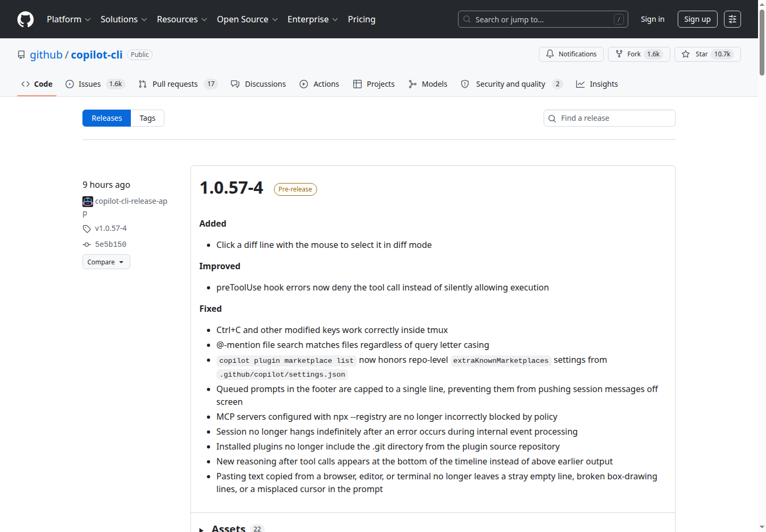Screen dimensions: 766x532
Task: Click the Models icon
Action: point(413,84)
